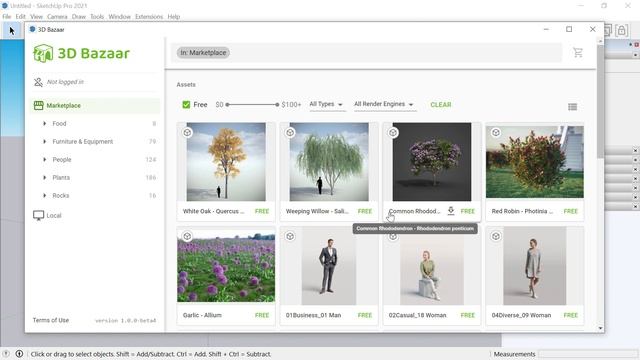Open the View menu
The width and height of the screenshot is (640, 360).
click(x=36, y=17)
